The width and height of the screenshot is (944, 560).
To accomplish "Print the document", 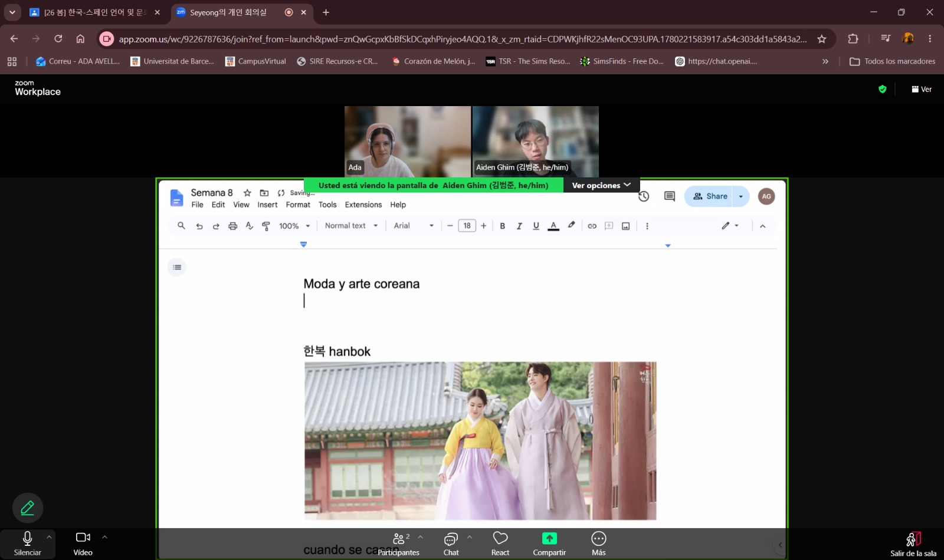I will coord(232,226).
